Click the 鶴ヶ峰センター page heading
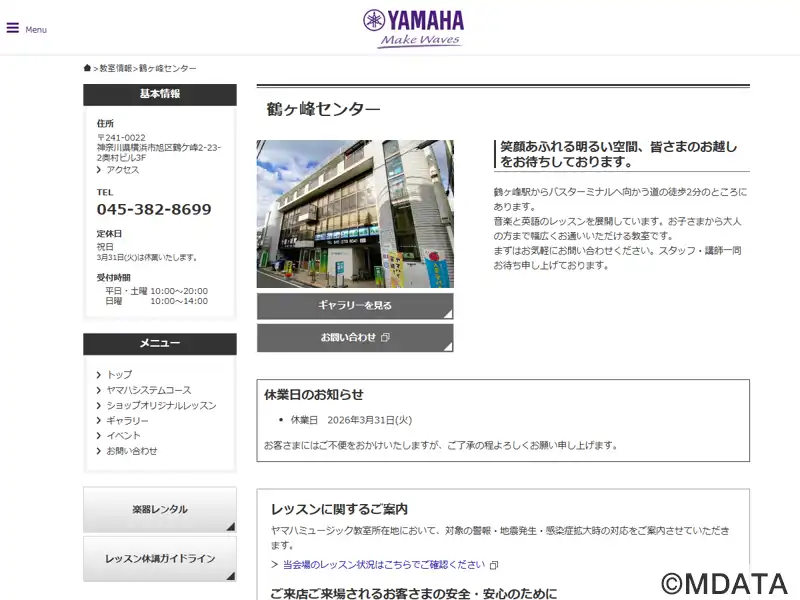 (323, 109)
